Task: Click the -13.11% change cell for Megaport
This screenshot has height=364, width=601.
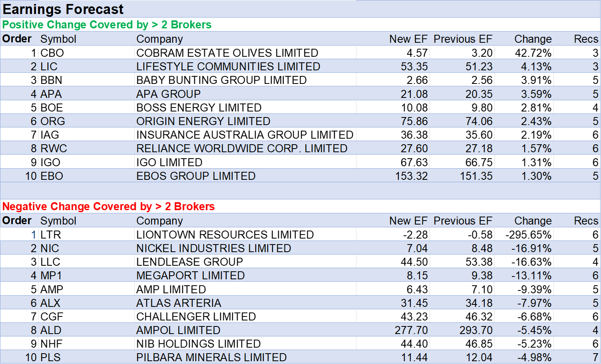Action: pos(531,276)
